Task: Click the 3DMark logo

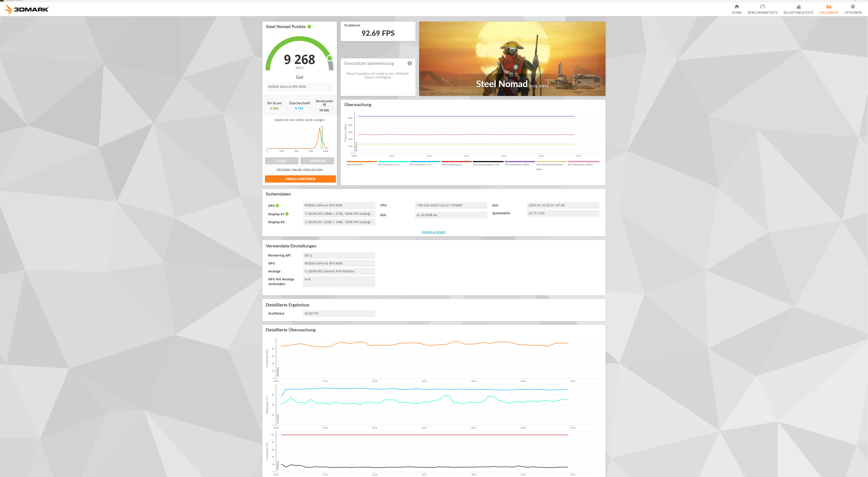Action: coord(26,9)
